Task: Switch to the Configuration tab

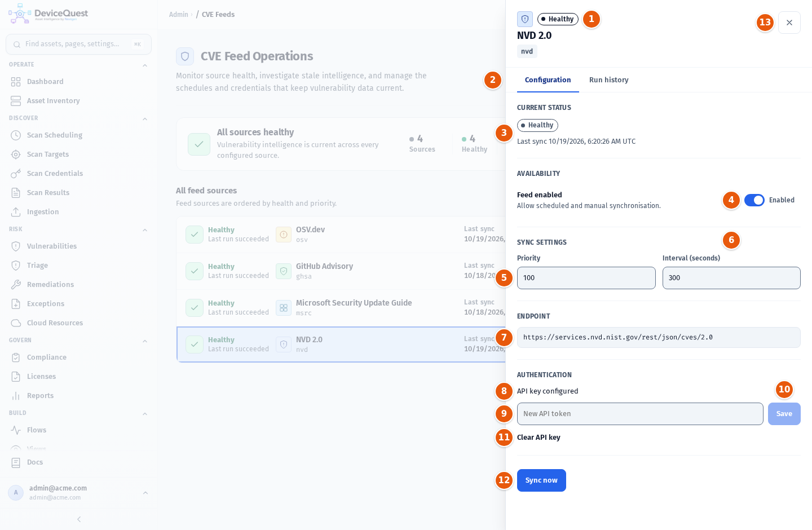Action: click(548, 80)
